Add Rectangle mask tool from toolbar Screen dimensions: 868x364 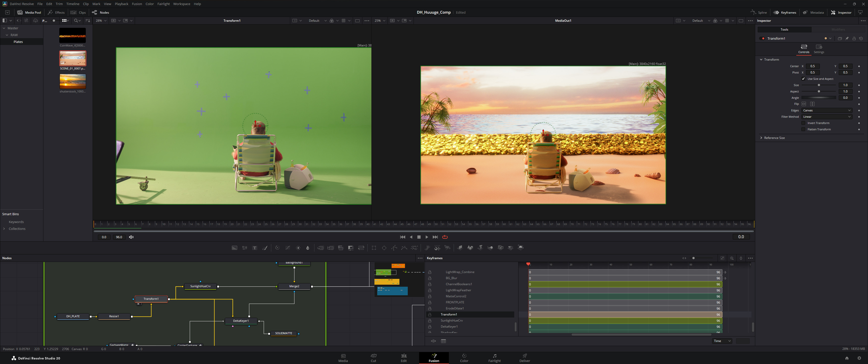coord(374,248)
